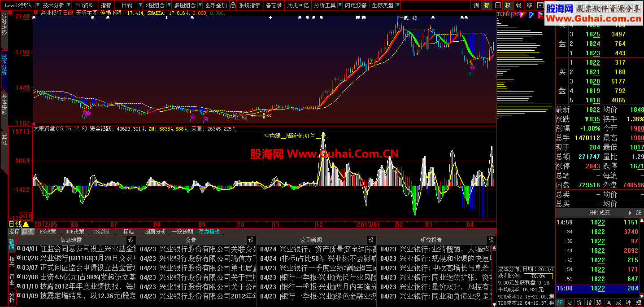Click the 14:59 trade row

click(x=597, y=222)
